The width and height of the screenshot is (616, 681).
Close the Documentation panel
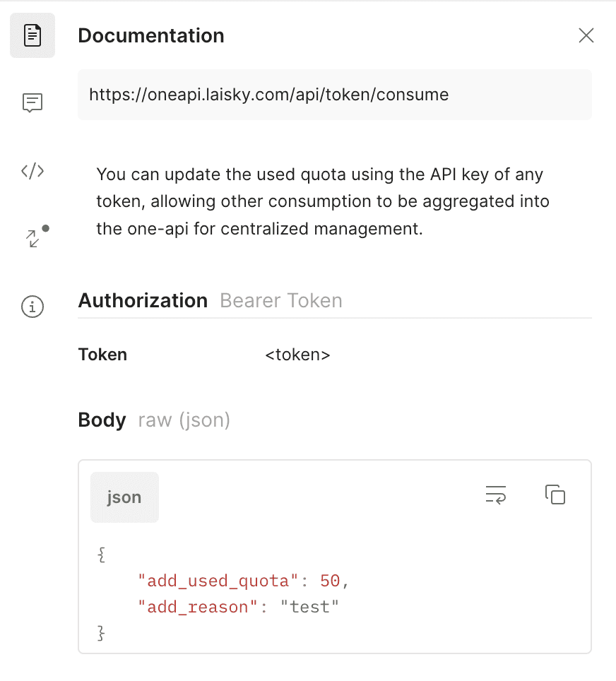point(586,35)
